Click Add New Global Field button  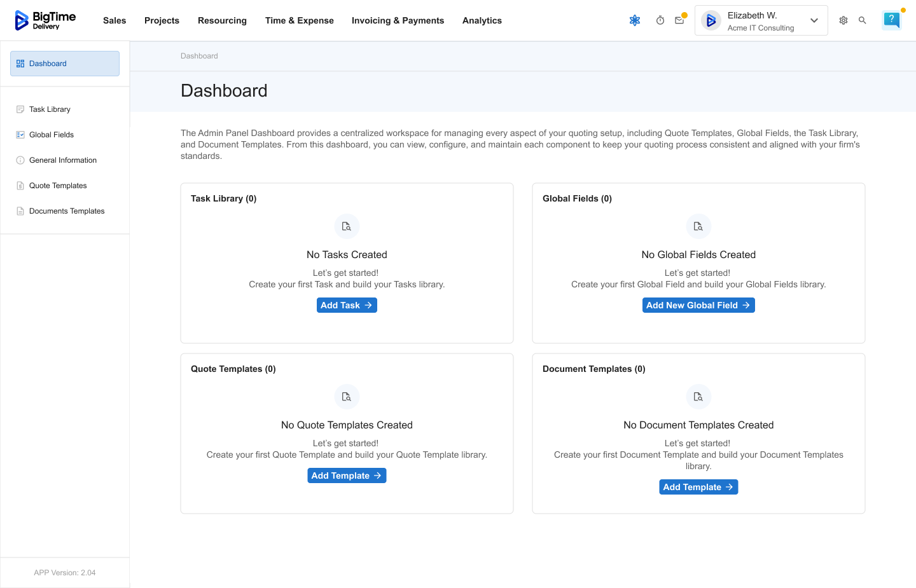point(698,305)
